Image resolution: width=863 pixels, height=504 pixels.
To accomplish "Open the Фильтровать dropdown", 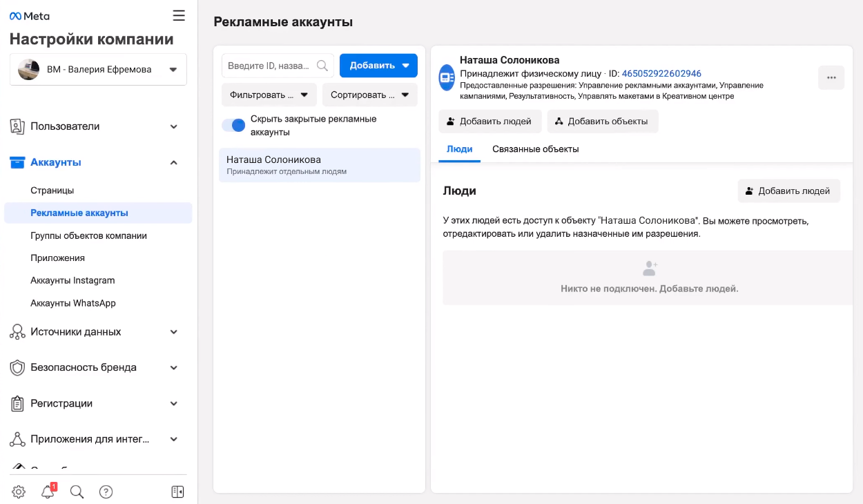I will point(269,95).
